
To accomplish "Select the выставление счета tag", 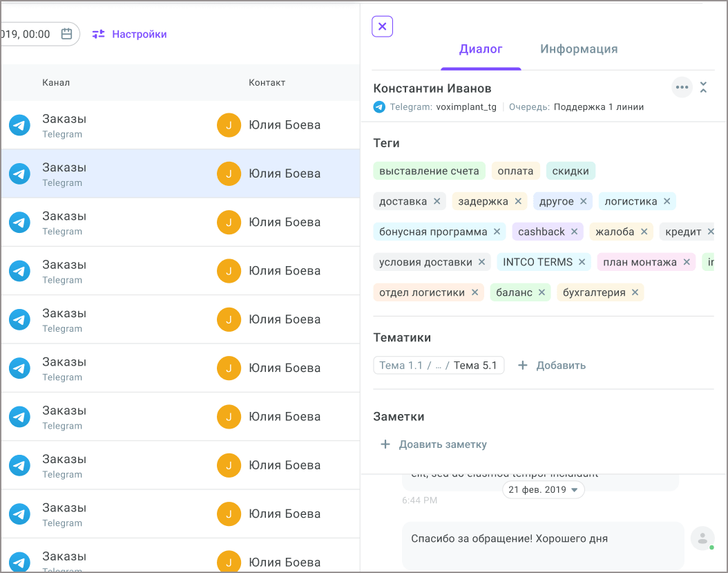I will tap(429, 171).
